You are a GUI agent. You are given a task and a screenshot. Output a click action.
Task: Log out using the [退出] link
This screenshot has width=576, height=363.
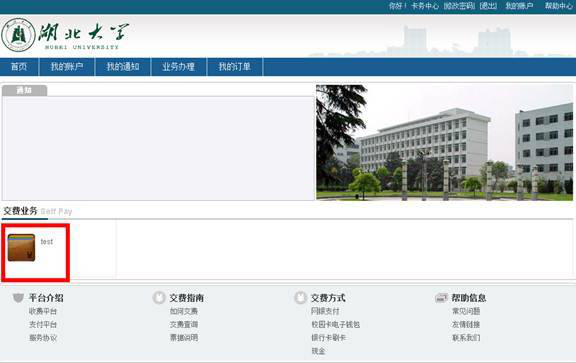tap(489, 6)
